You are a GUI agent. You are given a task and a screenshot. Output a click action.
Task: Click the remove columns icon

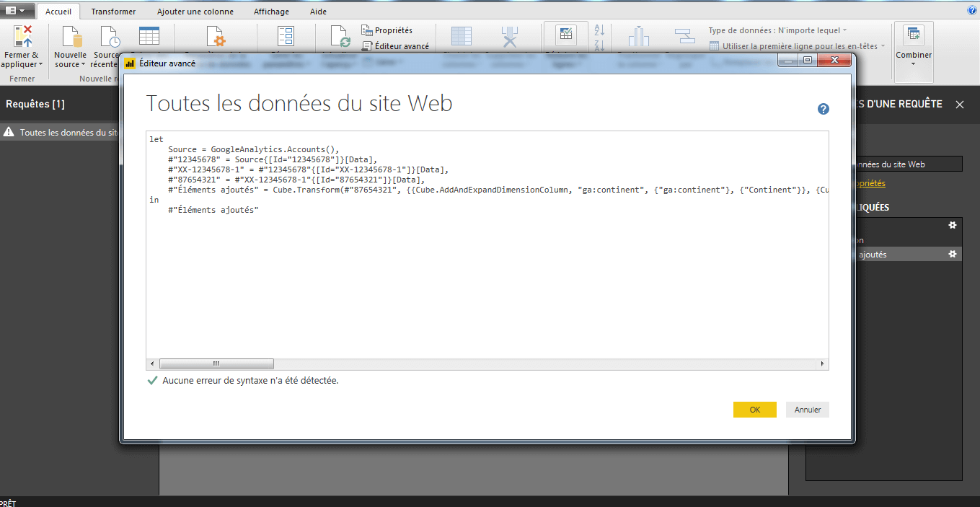tap(511, 36)
